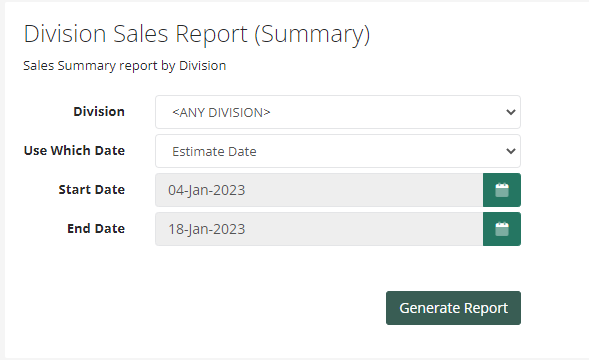Click the Sales Summary report by Division subtitle
589x360 pixels.
[x=125, y=66]
